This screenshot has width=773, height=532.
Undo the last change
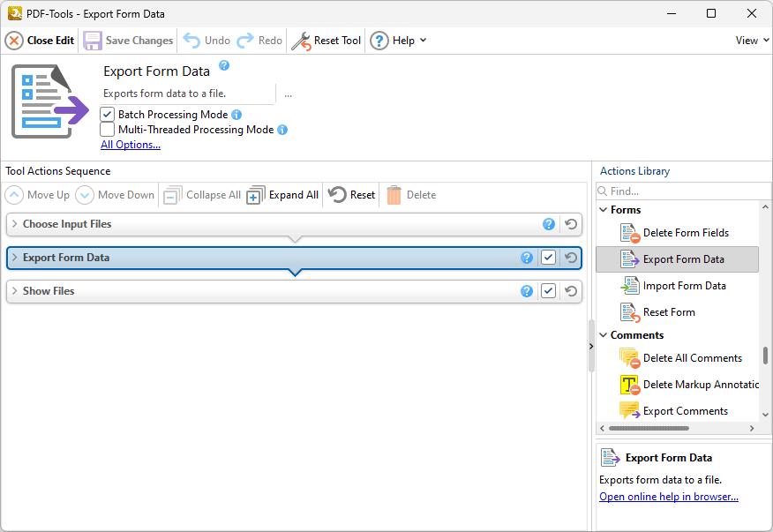pos(206,41)
